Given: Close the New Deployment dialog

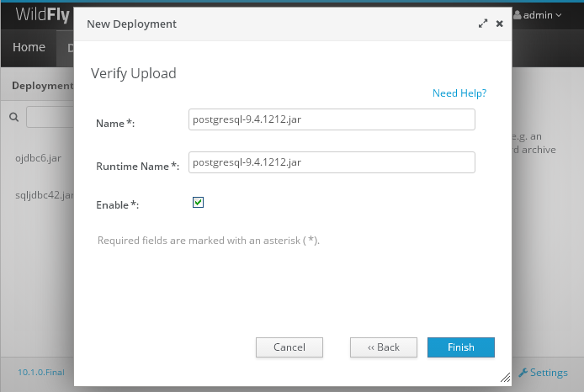Looking at the screenshot, I should pos(499,24).
